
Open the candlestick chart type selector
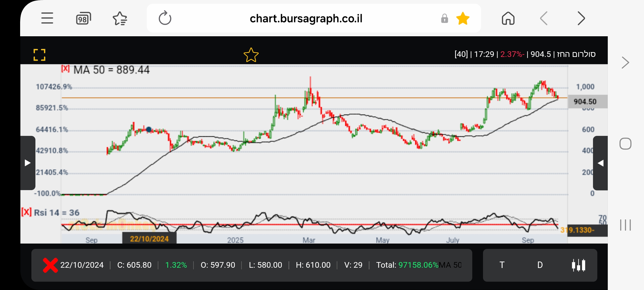(579, 265)
